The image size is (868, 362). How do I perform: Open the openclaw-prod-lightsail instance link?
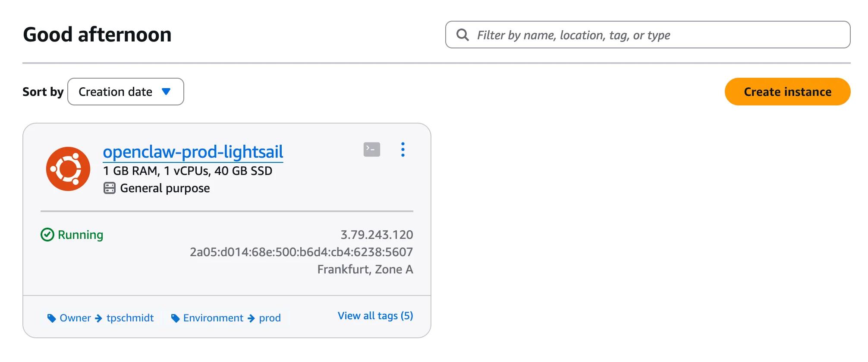[193, 152]
